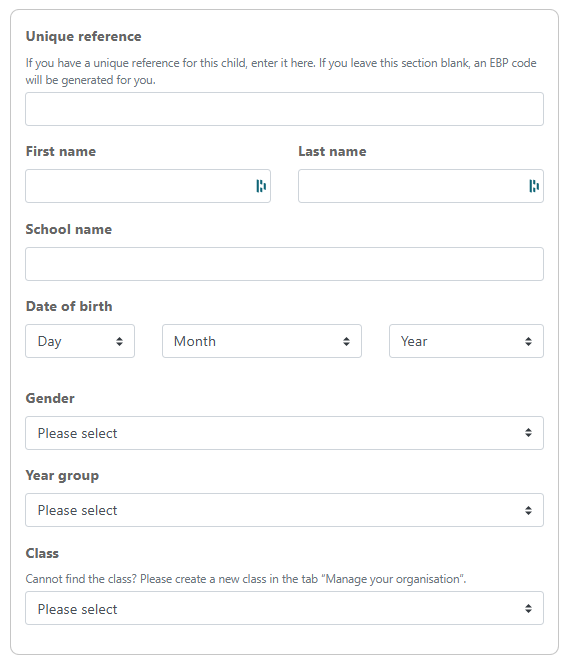The height and width of the screenshot is (668, 575).
Task: Click the up-down arrows on the Year selector
Action: coord(528,341)
